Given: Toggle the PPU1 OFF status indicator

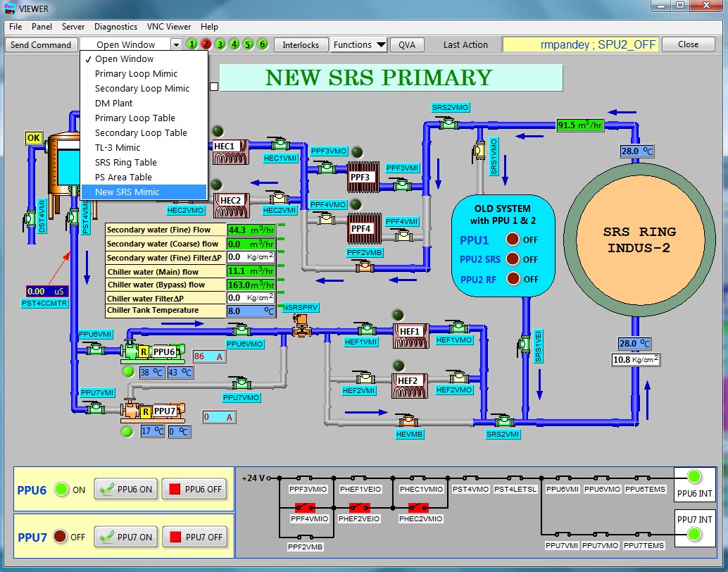Looking at the screenshot, I should coord(513,240).
